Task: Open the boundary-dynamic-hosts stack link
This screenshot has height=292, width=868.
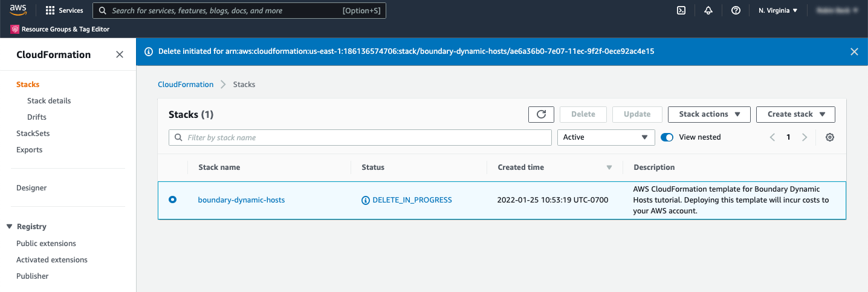Action: pyautogui.click(x=241, y=200)
